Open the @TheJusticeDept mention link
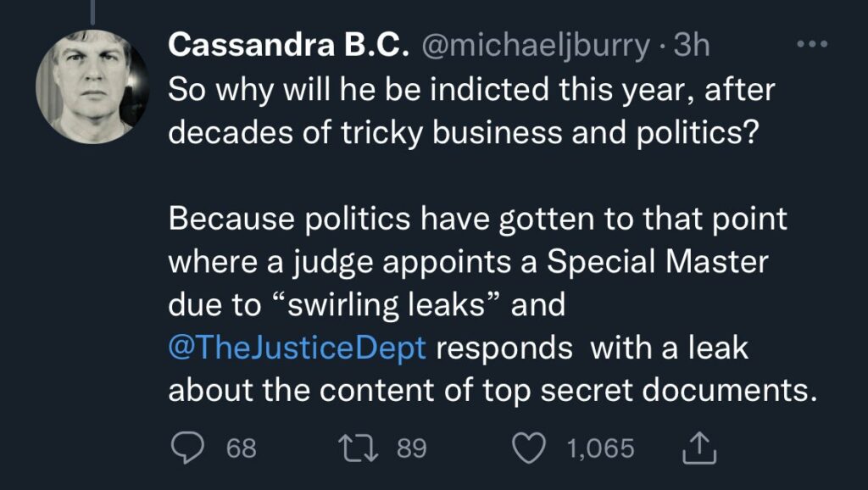Image resolution: width=868 pixels, height=490 pixels. point(297,348)
